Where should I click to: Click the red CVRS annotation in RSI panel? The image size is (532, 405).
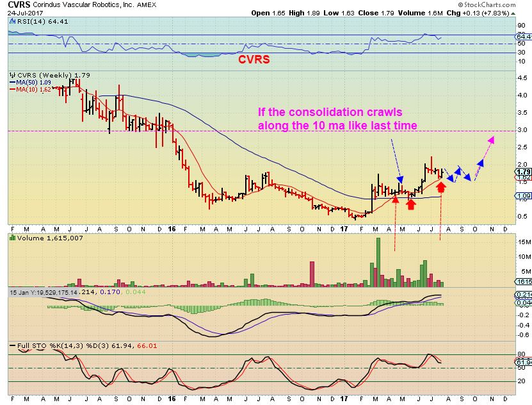coord(254,59)
